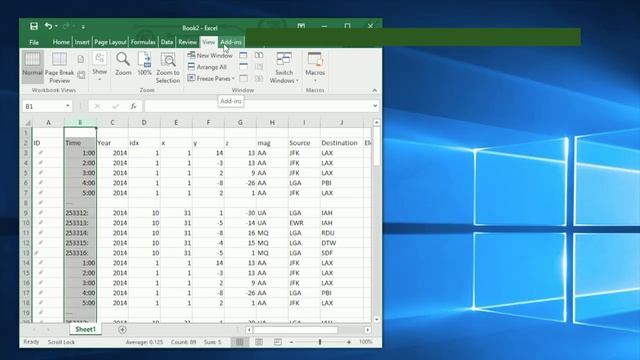The height and width of the screenshot is (360, 640).
Task: Undo the last action
Action: coord(48,27)
